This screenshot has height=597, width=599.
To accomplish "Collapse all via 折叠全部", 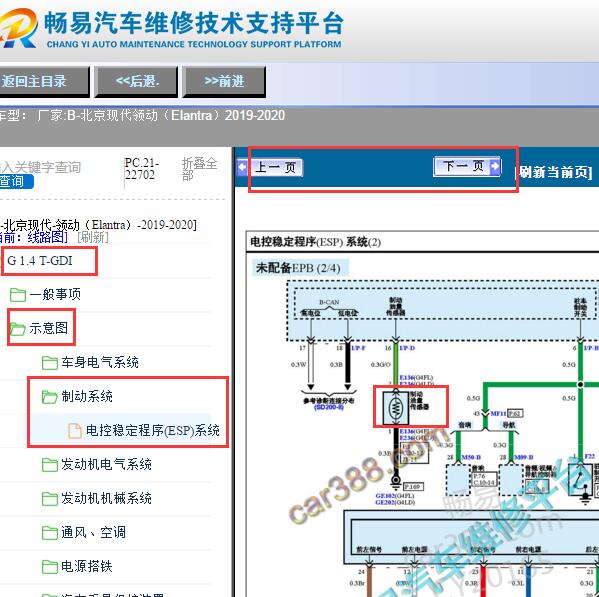I will (199, 169).
